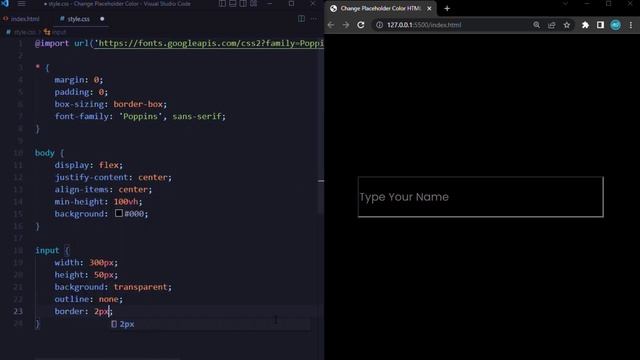Open the VS Code hamburger menu
Screen dimensions: 640x360
[x=21, y=4]
